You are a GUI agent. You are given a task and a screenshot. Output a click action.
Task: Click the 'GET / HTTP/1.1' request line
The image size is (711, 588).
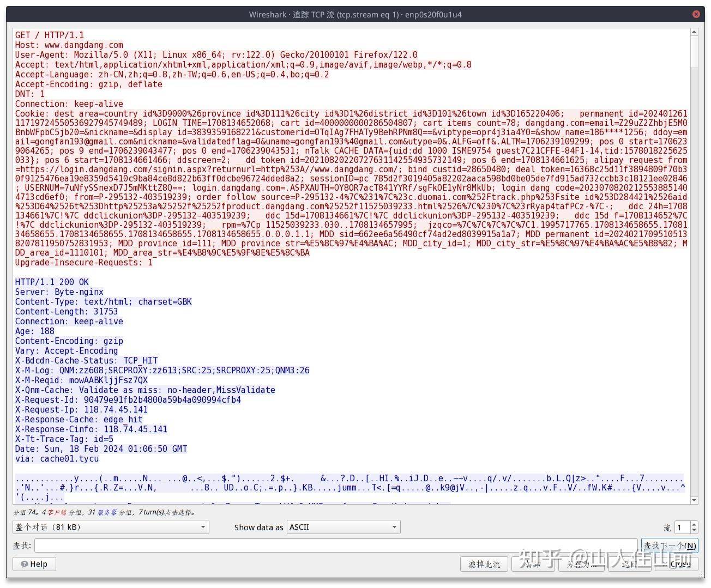tap(50, 35)
